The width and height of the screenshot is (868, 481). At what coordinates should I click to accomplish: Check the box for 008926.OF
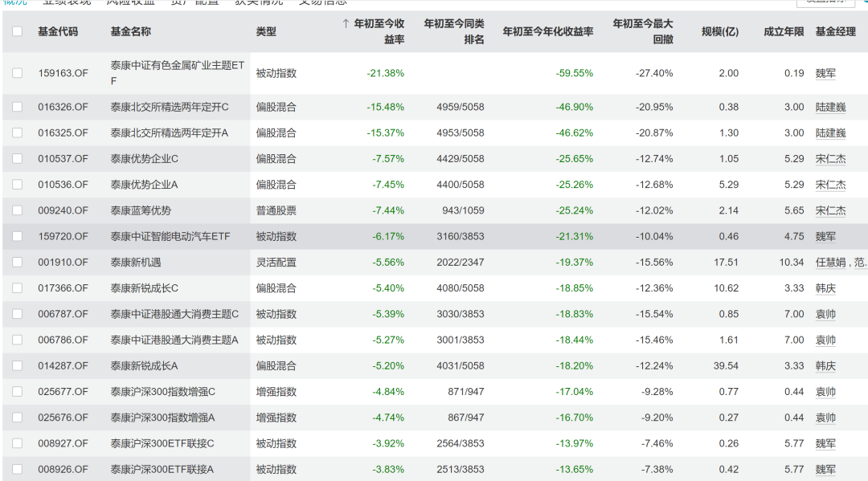tap(17, 470)
